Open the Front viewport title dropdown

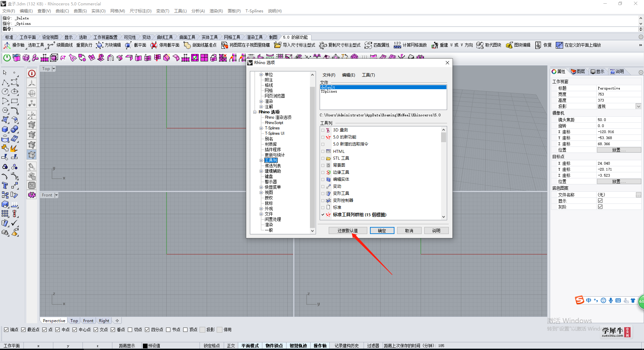(56, 195)
